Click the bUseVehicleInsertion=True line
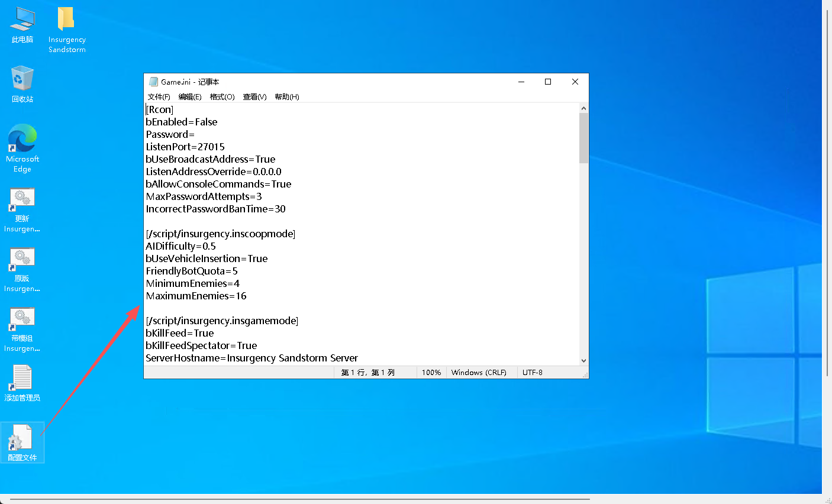The width and height of the screenshot is (832, 504). [207, 259]
